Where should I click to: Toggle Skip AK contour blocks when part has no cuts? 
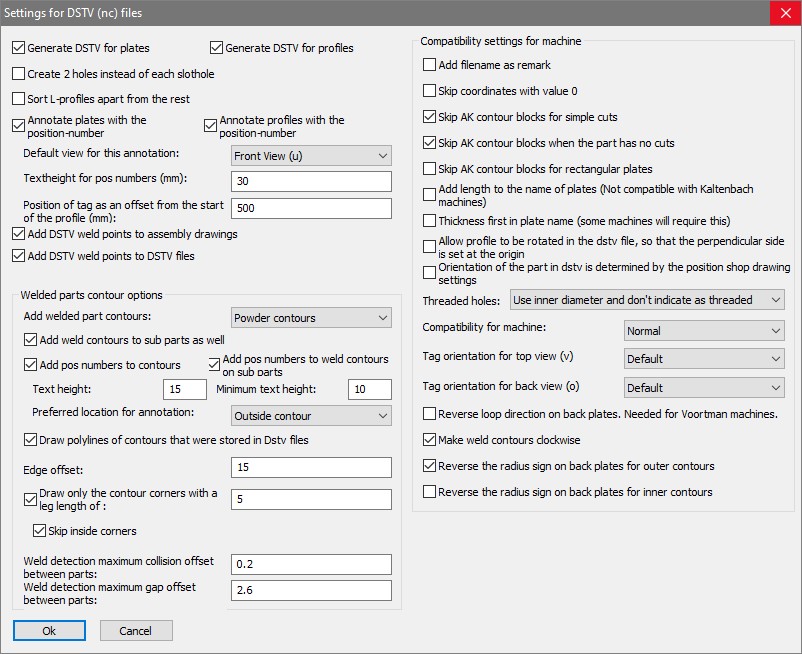click(429, 143)
